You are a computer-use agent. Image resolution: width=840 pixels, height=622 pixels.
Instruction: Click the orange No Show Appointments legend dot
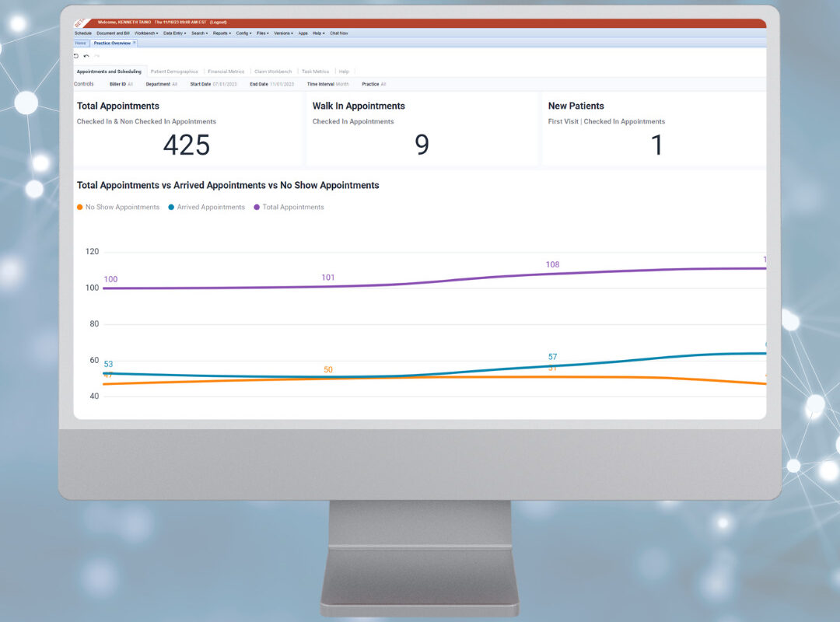tap(80, 208)
